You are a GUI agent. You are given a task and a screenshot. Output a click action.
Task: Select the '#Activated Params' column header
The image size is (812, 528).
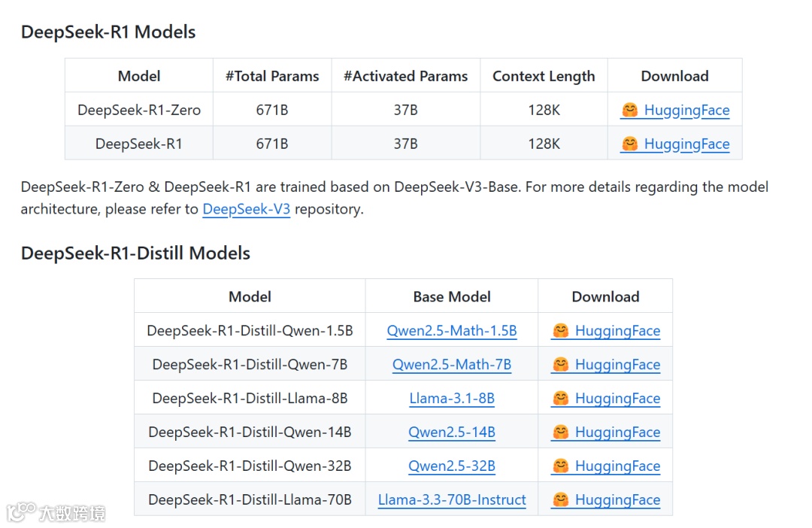tap(405, 76)
